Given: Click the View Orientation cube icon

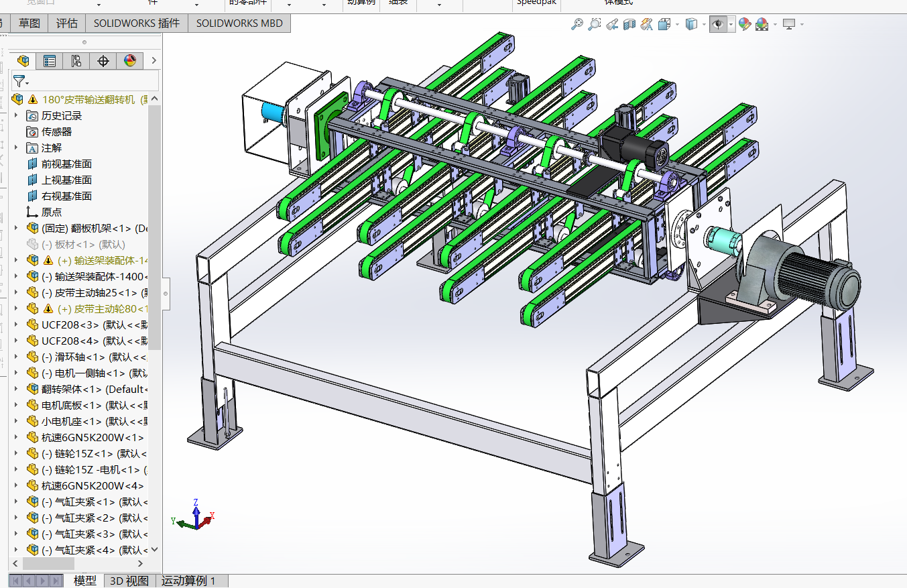Looking at the screenshot, I should (664, 25).
